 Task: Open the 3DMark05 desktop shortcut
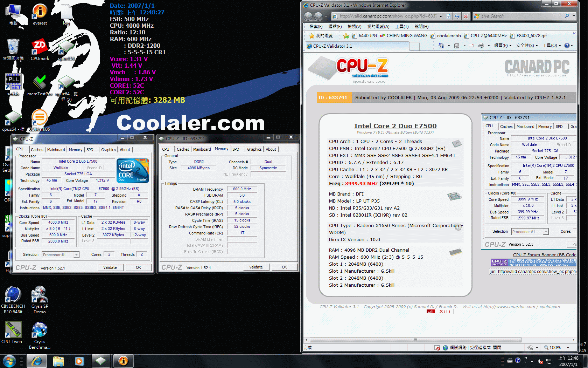[x=40, y=120]
